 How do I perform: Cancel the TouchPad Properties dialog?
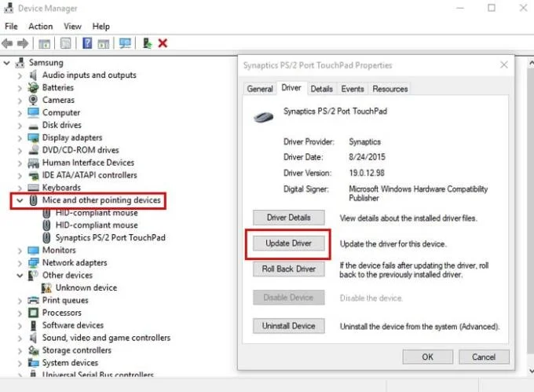pos(484,357)
